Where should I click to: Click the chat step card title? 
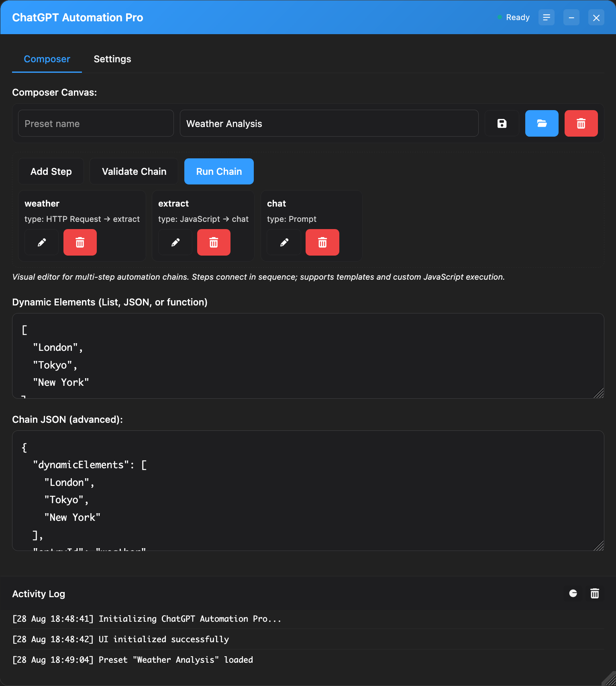(277, 203)
